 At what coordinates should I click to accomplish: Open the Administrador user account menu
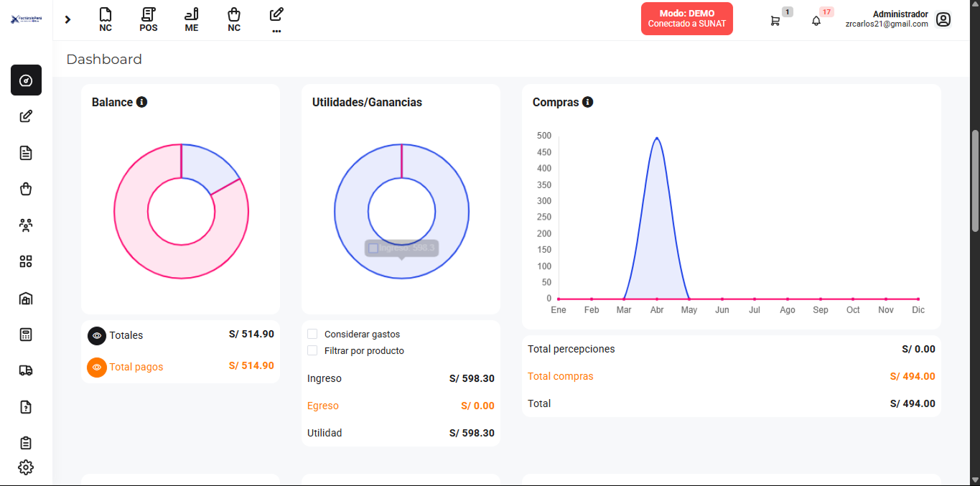tap(943, 19)
